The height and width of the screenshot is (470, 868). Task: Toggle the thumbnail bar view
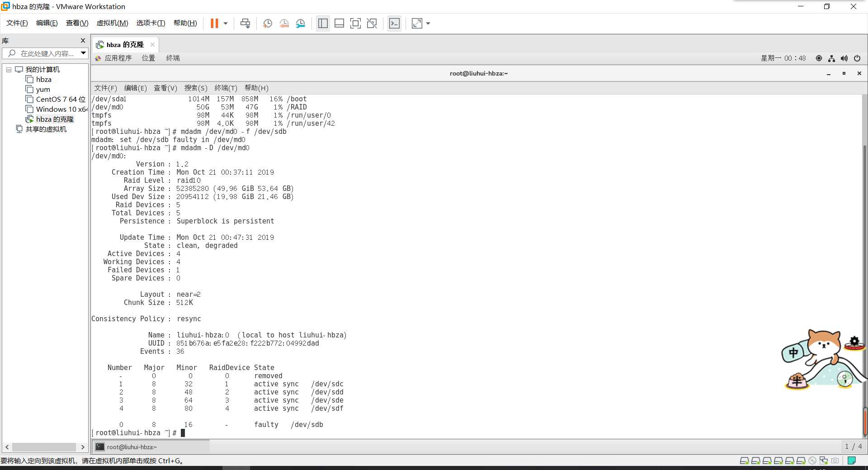tap(339, 24)
